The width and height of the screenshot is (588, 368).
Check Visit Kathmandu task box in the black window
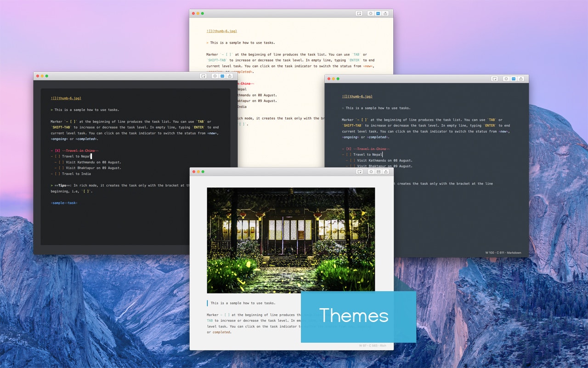pos(61,162)
